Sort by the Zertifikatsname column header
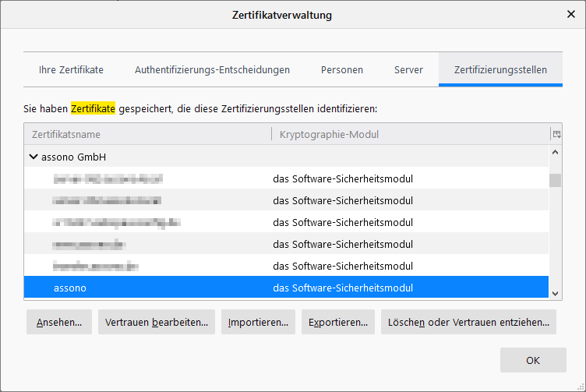This screenshot has height=392, width=586. [x=147, y=134]
